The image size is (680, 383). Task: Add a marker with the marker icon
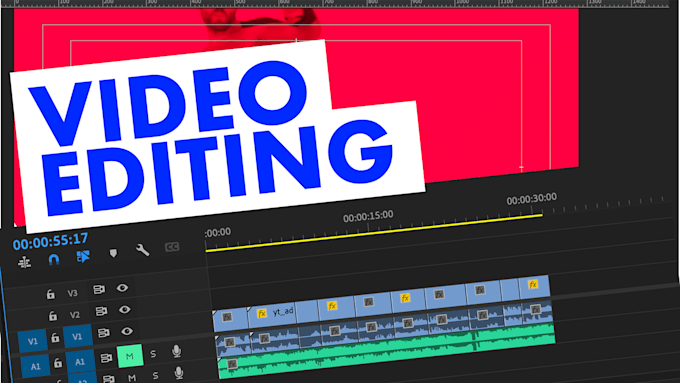[x=113, y=253]
